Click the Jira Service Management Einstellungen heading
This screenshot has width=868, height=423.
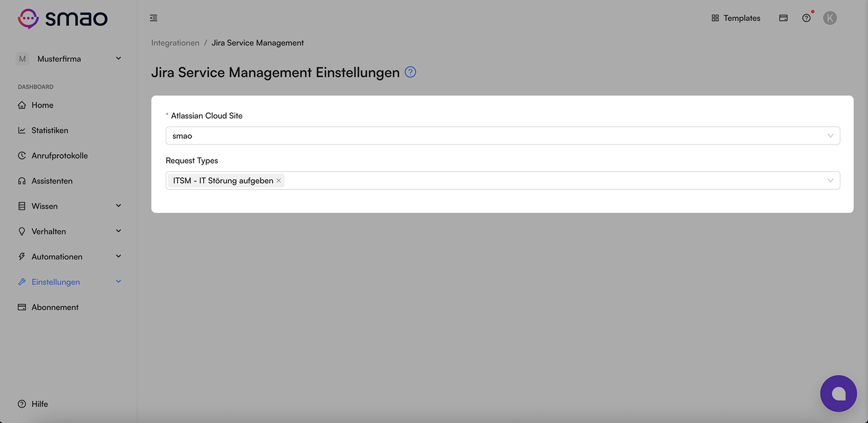pyautogui.click(x=276, y=73)
